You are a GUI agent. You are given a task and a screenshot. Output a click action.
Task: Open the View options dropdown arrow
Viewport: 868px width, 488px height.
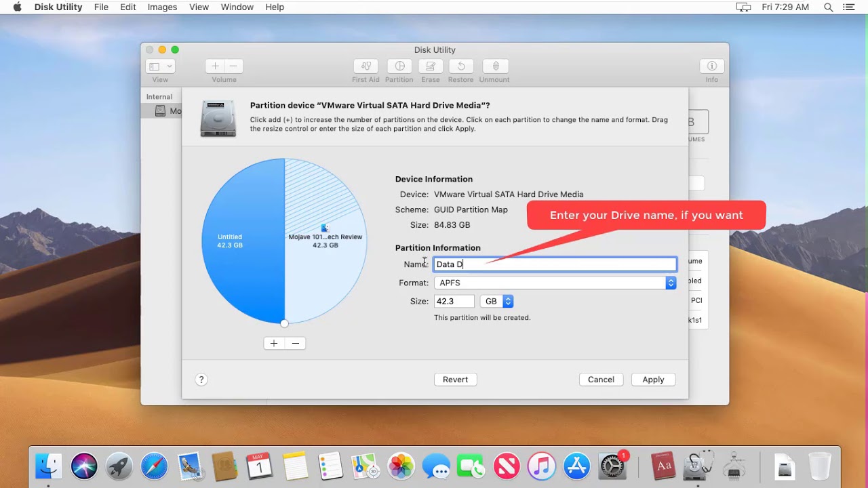point(170,66)
